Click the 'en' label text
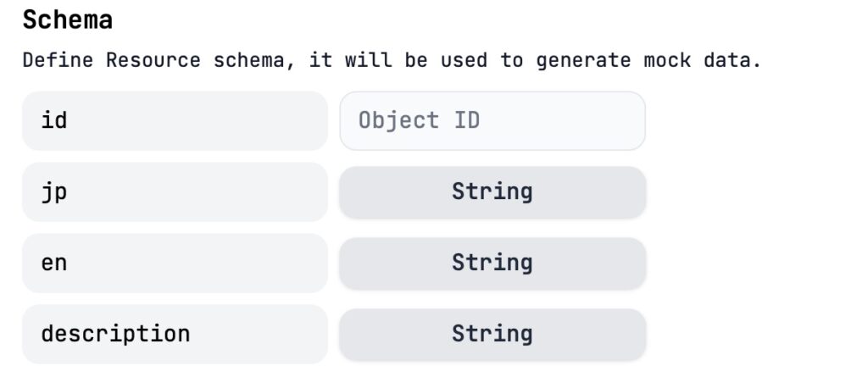This screenshot has height=377, width=868. click(54, 263)
